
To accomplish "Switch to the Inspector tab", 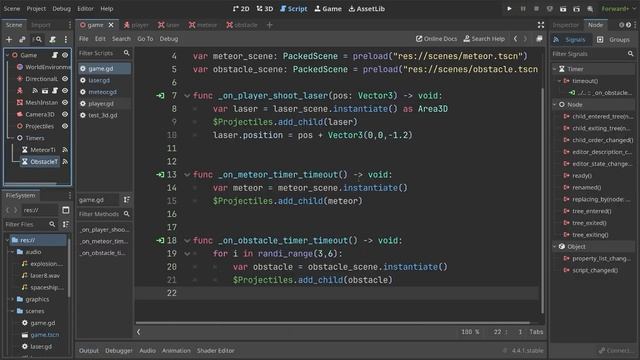I will (566, 25).
